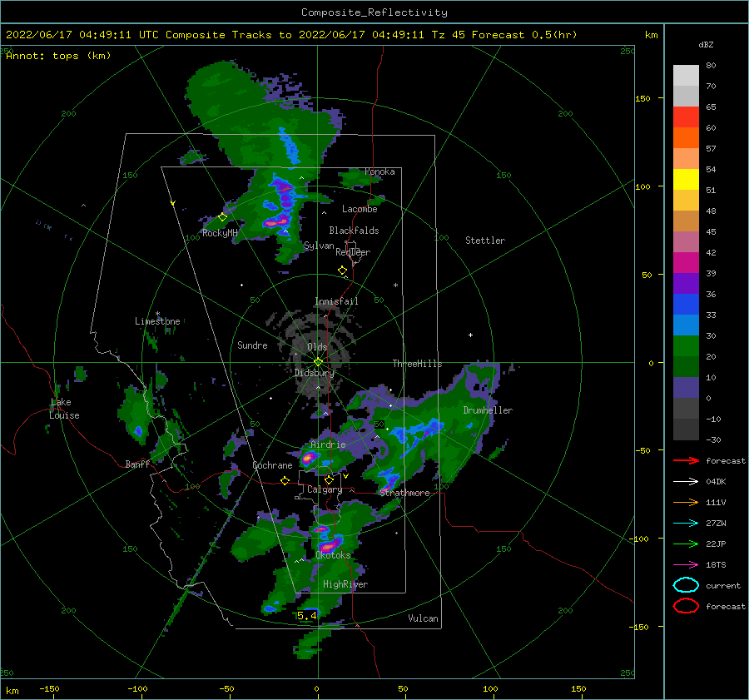This screenshot has height=700, width=749.
Task: Click the Stettler label
Action: 485,241
